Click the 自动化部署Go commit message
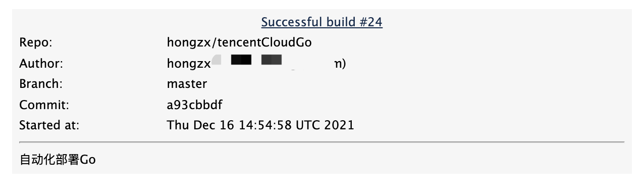The width and height of the screenshot is (644, 194). point(58,160)
